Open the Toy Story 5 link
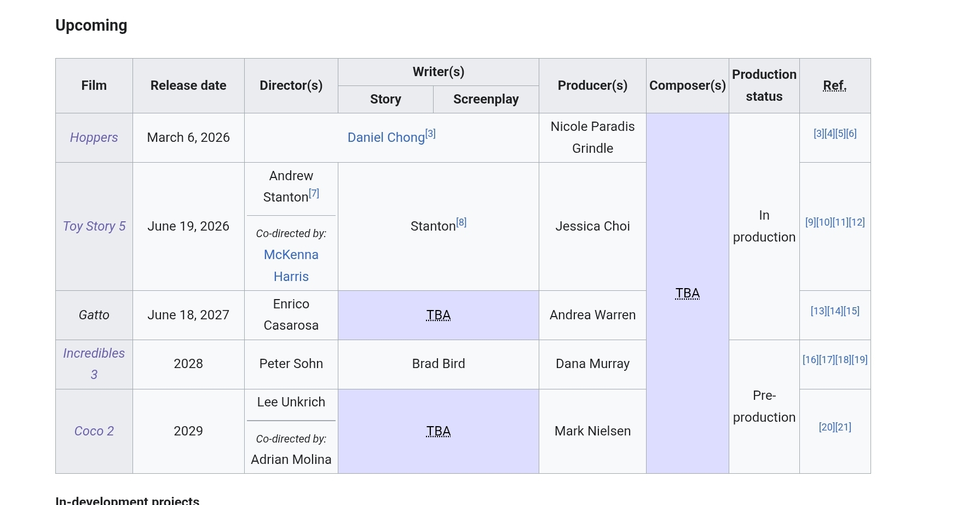The width and height of the screenshot is (980, 505). 94,226
